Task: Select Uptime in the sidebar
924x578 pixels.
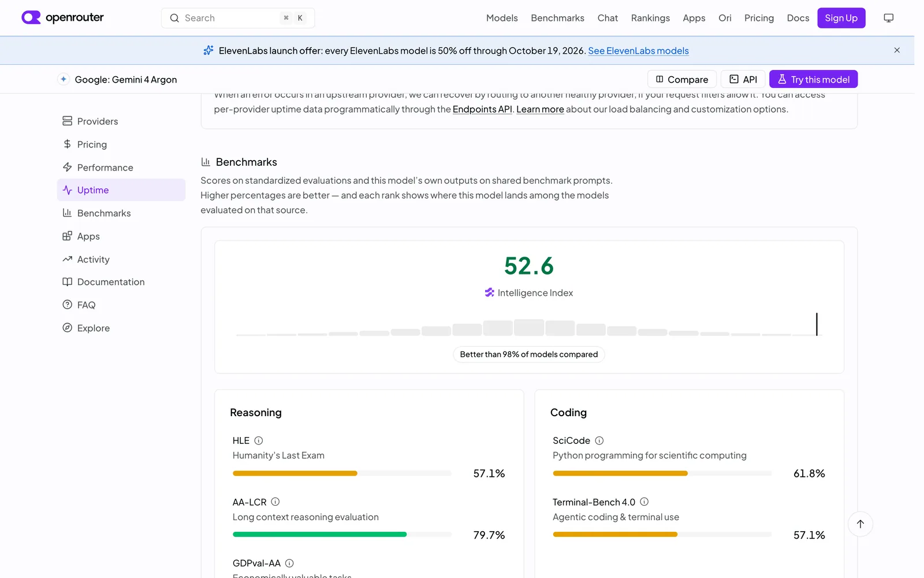Action: click(121, 190)
